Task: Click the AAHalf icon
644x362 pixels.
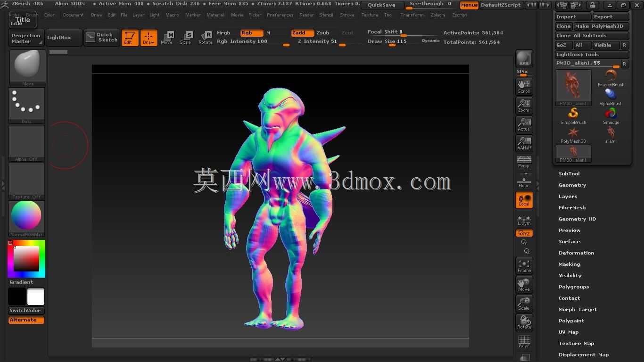Action: coord(524,143)
